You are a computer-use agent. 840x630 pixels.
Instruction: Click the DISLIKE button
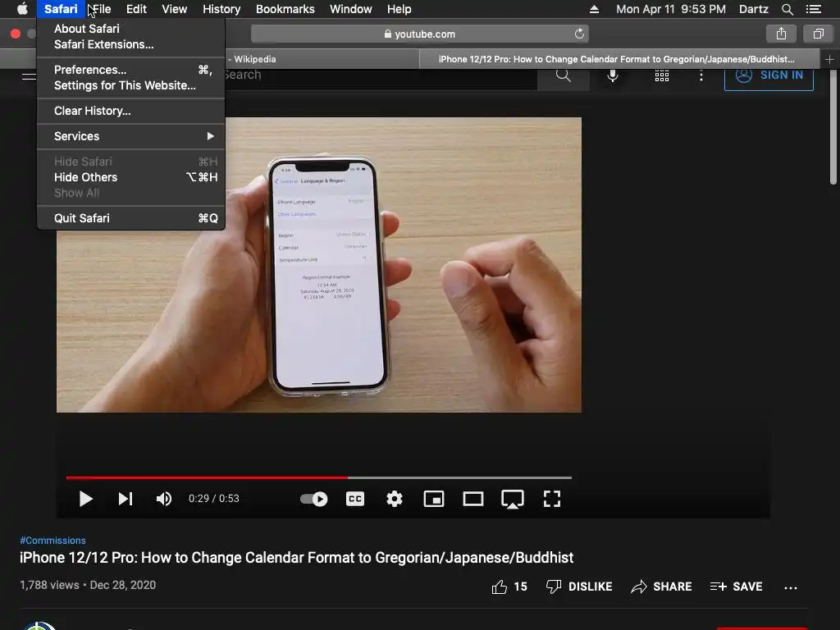579,587
